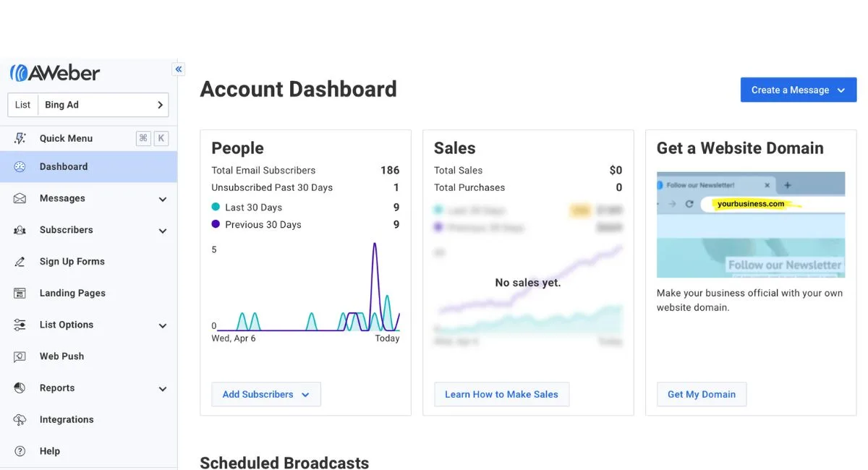Click the Landing Pages layout icon
The image size is (868, 470).
click(20, 293)
